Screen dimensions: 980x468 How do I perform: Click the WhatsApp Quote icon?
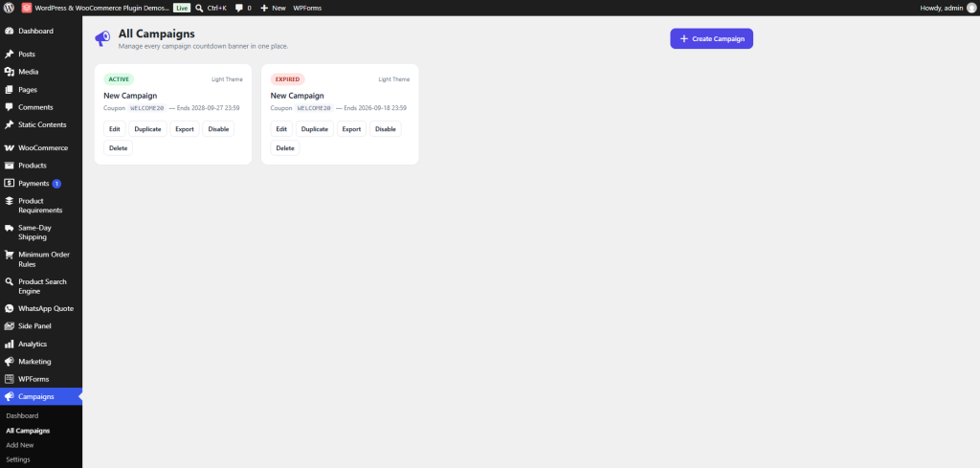(x=9, y=309)
